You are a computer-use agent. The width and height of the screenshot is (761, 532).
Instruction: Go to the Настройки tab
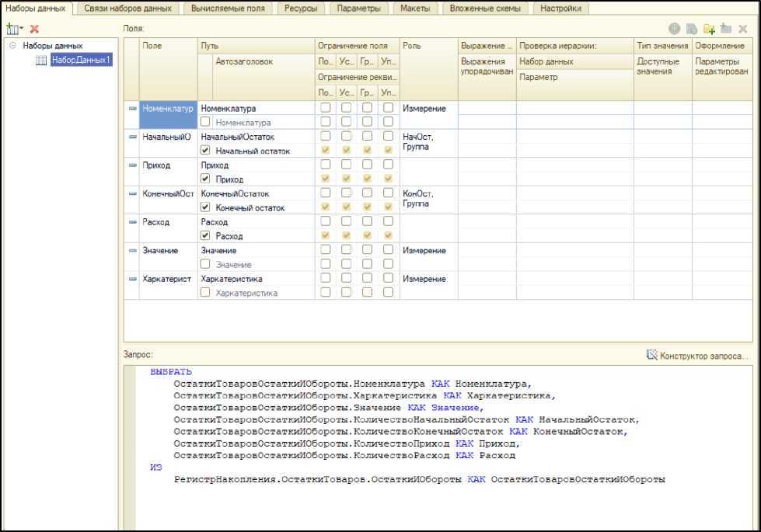560,9
